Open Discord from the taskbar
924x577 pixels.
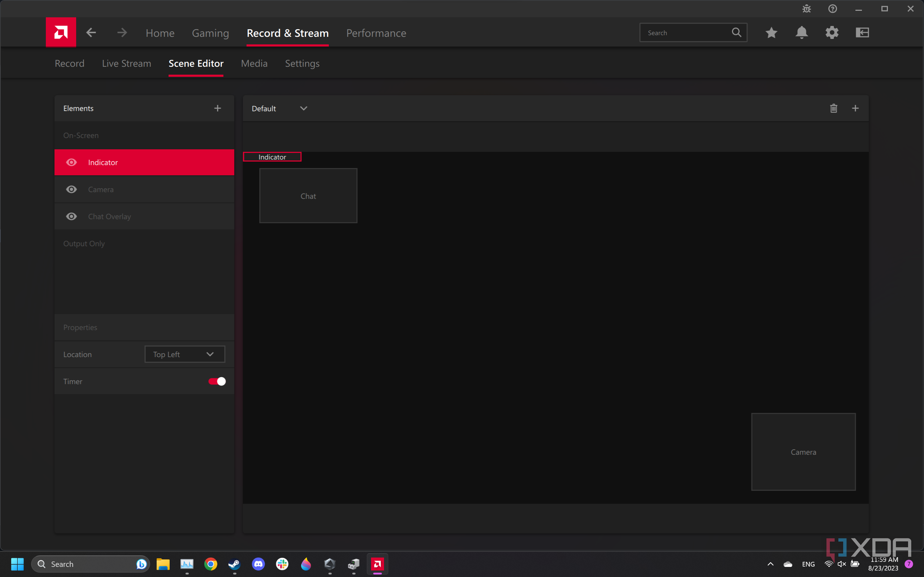click(x=258, y=564)
